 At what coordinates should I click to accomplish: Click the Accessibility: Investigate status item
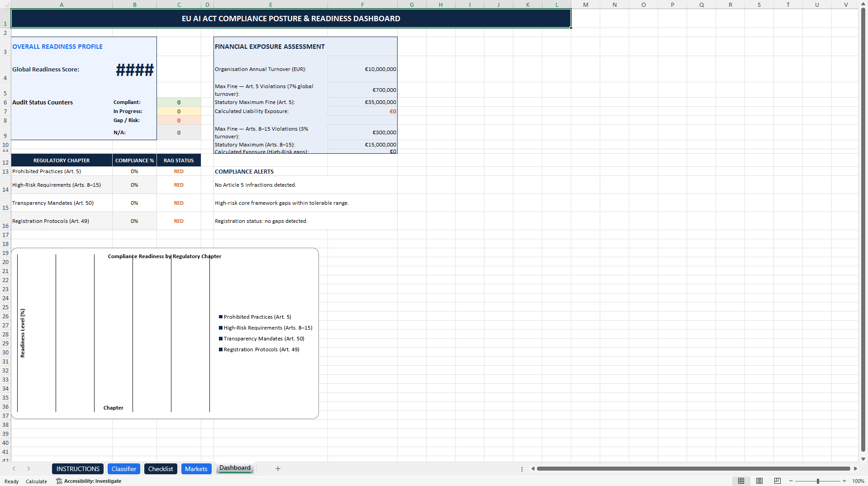tap(89, 481)
